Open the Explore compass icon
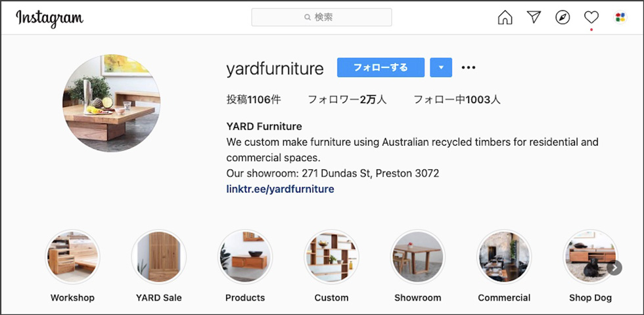This screenshot has height=315, width=644. pos(563,17)
